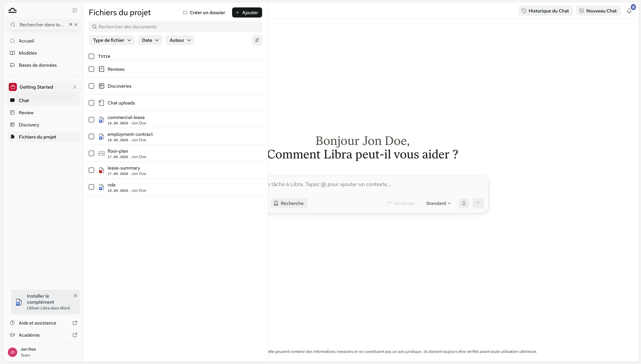Select the nda file checkbox
This screenshot has width=641, height=364.
click(91, 187)
